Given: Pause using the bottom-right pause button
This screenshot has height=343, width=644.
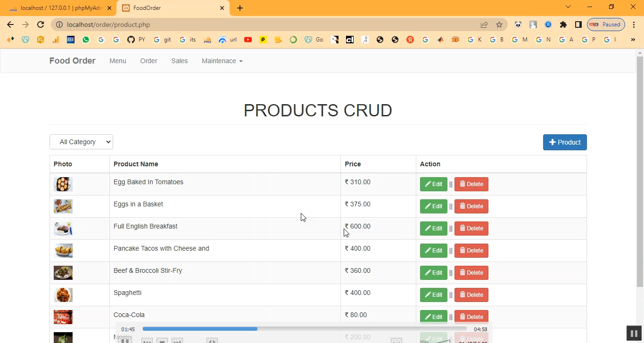Looking at the screenshot, I should (x=634, y=333).
